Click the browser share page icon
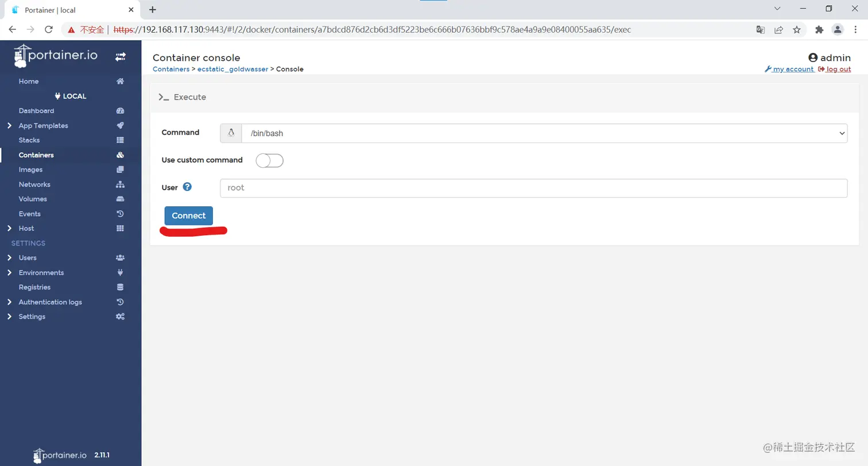The image size is (868, 466). tap(778, 29)
